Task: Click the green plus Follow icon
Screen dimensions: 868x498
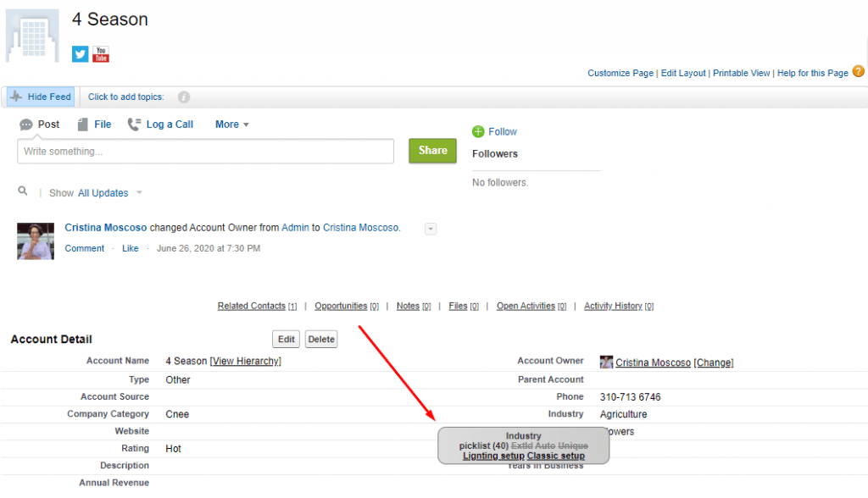Action: [x=479, y=131]
